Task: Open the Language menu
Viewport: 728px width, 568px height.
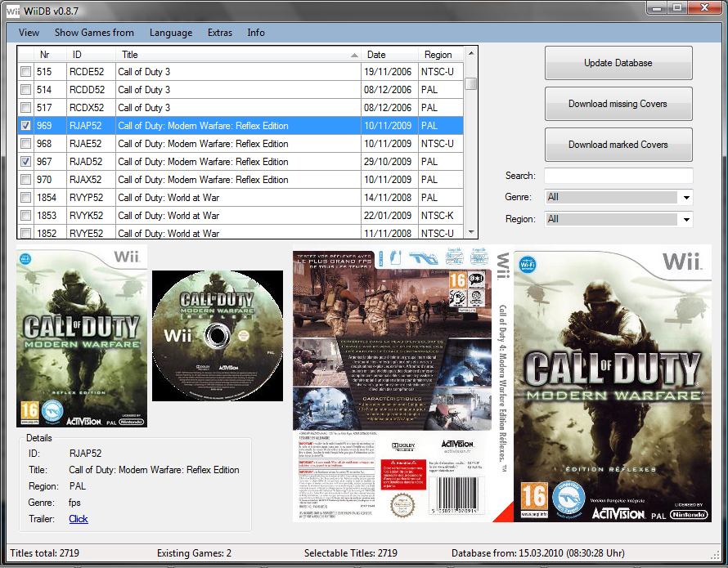Action: [171, 33]
